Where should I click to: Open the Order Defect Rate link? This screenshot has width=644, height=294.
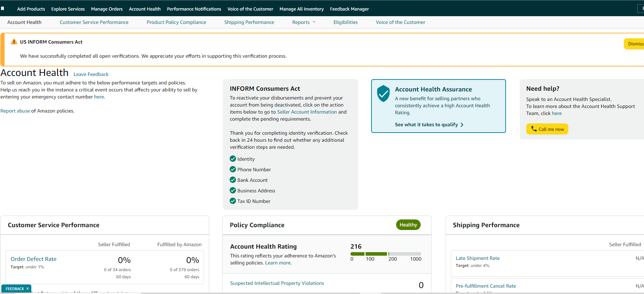click(33, 259)
